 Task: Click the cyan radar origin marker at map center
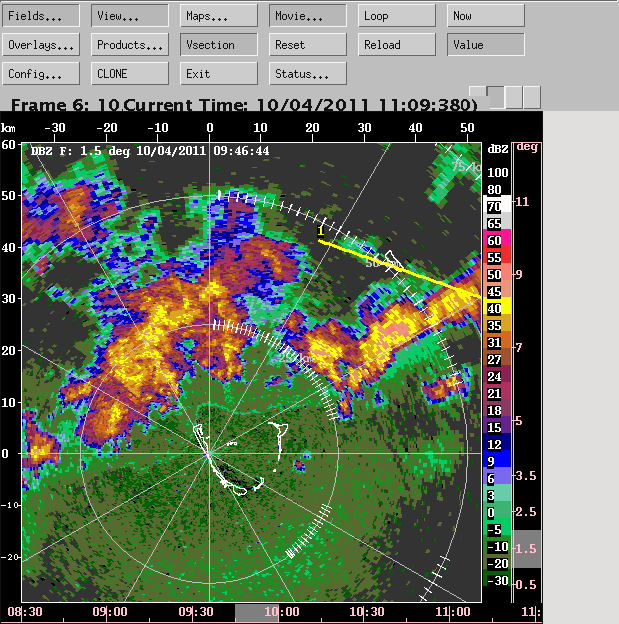tap(209, 453)
